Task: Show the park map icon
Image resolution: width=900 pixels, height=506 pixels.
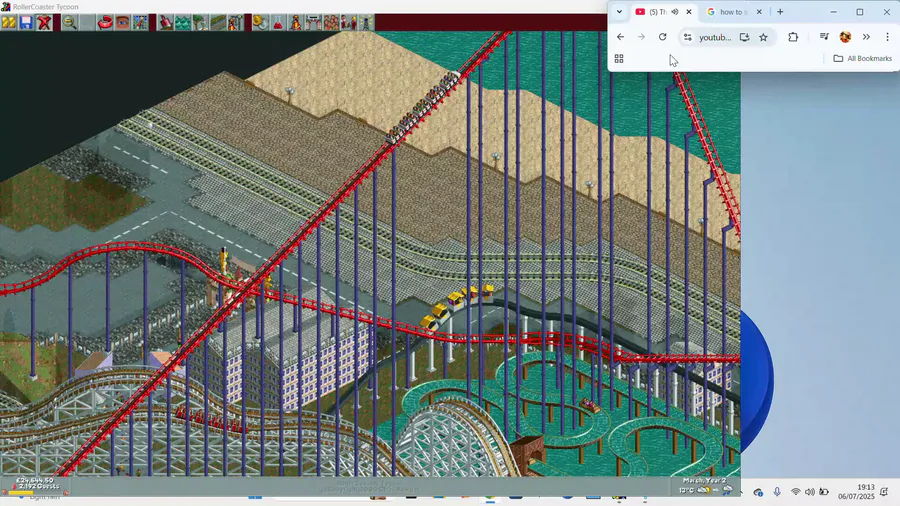Action: pos(140,22)
